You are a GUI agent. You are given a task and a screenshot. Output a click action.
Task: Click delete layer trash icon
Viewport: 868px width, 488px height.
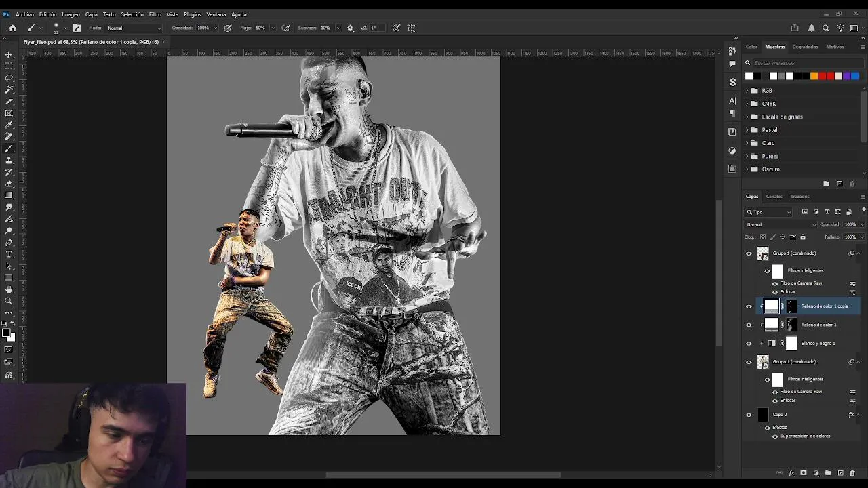[x=852, y=473]
